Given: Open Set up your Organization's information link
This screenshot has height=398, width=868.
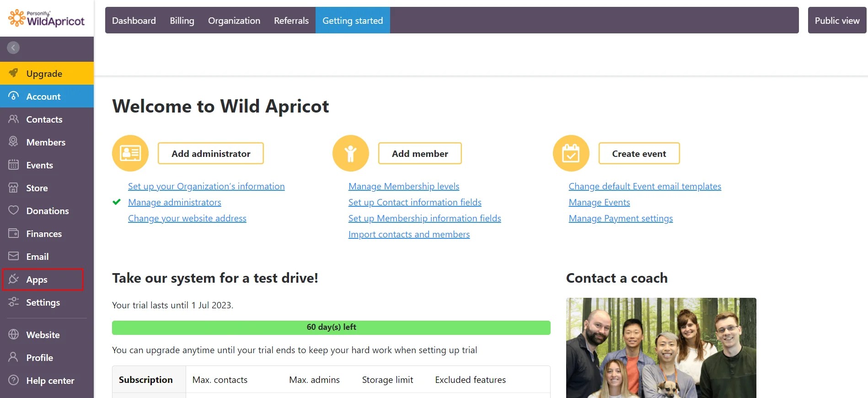Looking at the screenshot, I should pos(206,186).
